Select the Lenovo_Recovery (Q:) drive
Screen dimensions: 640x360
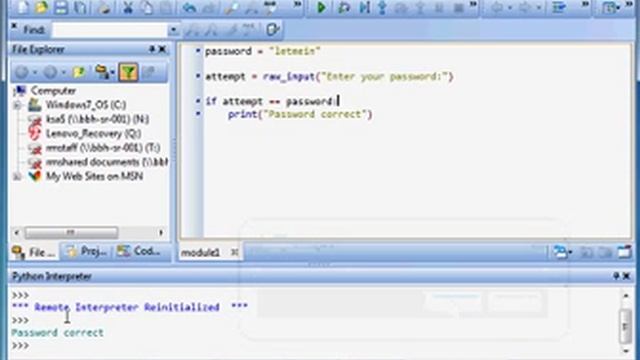point(93,133)
